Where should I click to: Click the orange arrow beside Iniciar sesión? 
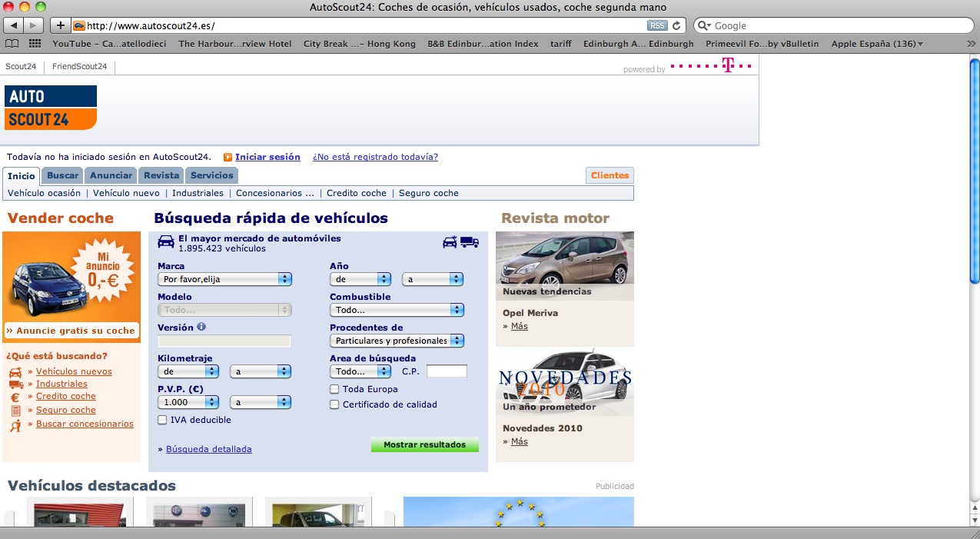pos(228,157)
